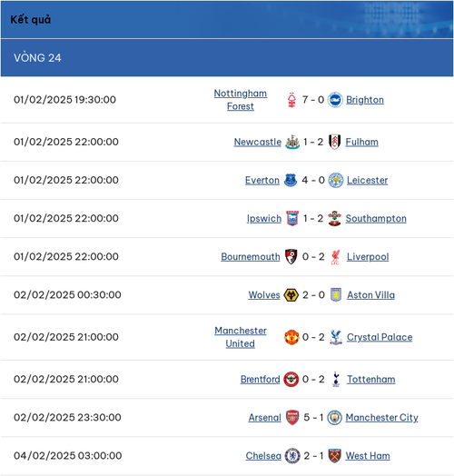Viewport: 454px width, 476px height.
Task: Click the Everton club crest
Action: 291,180
